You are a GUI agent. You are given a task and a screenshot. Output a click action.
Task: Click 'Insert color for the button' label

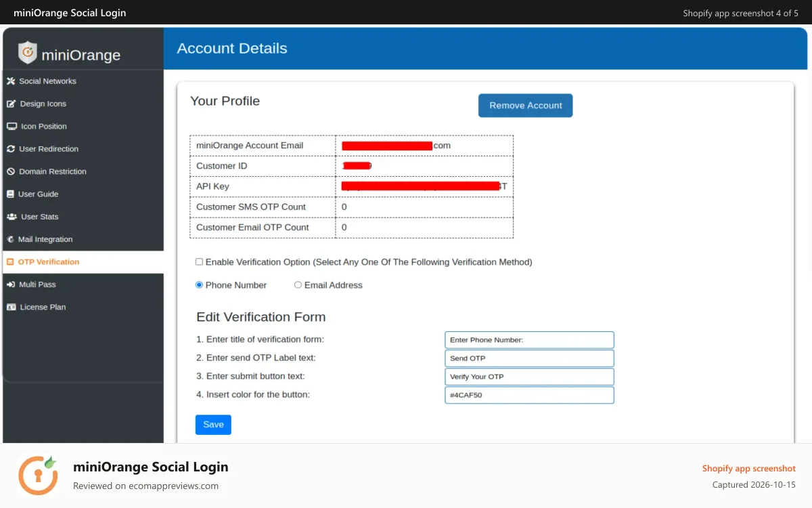253,394
